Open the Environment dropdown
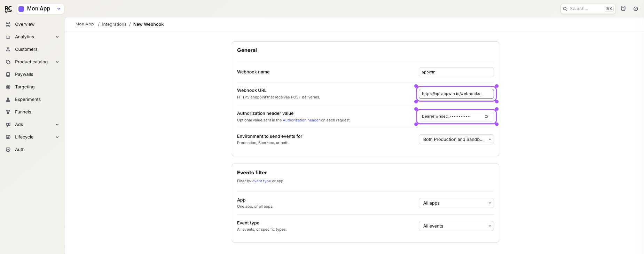 point(456,140)
